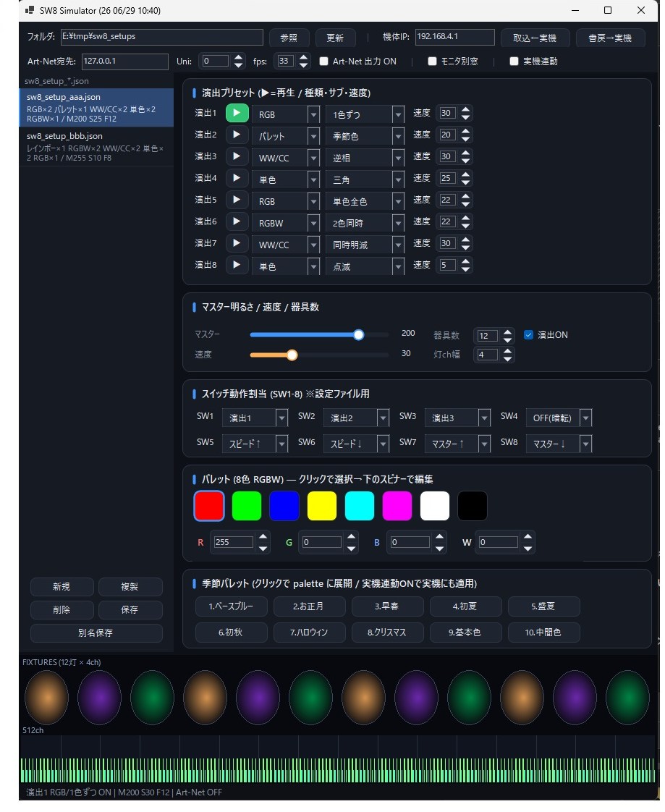Open the 演出1 type dropdown showing RGB
The height and width of the screenshot is (812, 665).
click(x=286, y=114)
